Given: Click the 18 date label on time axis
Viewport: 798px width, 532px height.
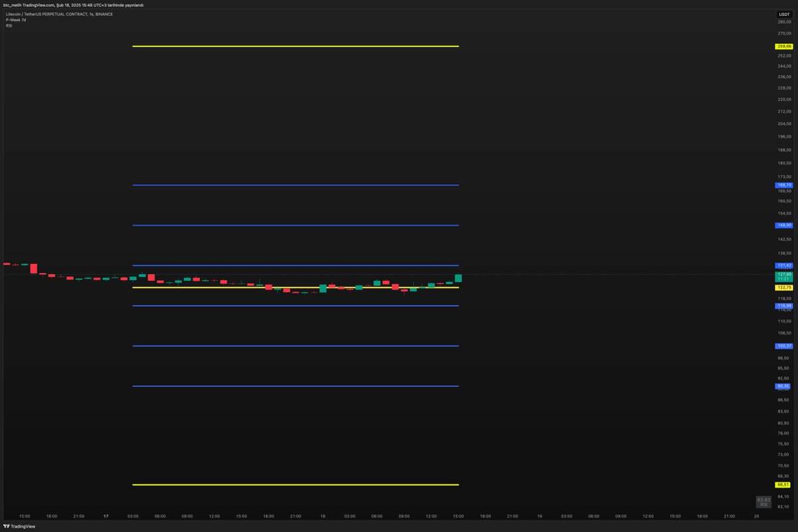Looking at the screenshot, I should click(323, 515).
